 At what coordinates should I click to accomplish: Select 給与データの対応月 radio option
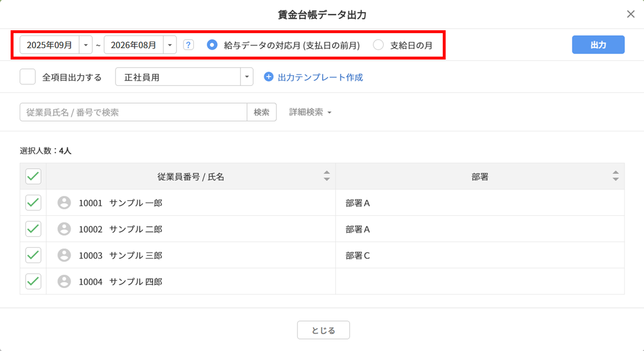tap(212, 45)
